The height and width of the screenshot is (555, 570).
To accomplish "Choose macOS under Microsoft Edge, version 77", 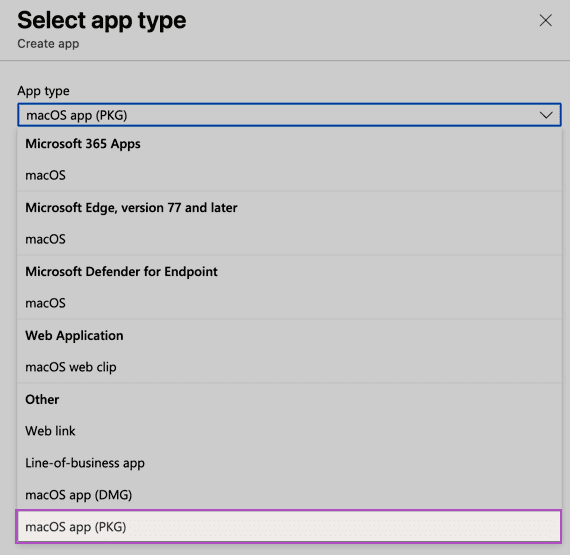I will tap(289, 239).
